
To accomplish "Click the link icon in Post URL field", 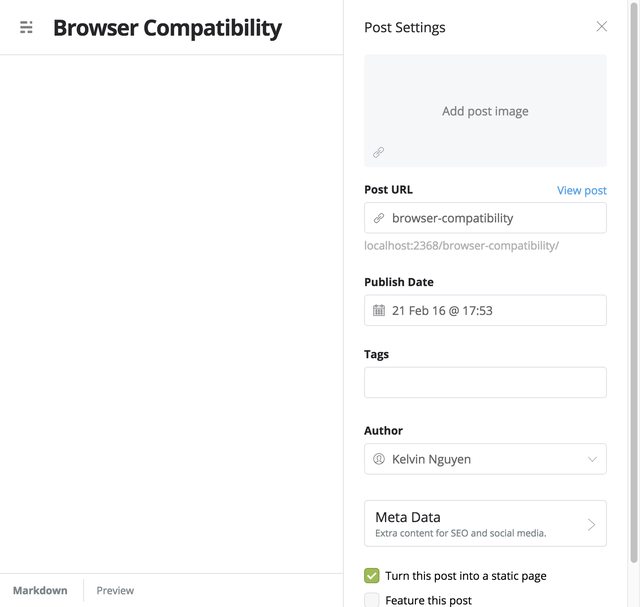I will [x=379, y=218].
